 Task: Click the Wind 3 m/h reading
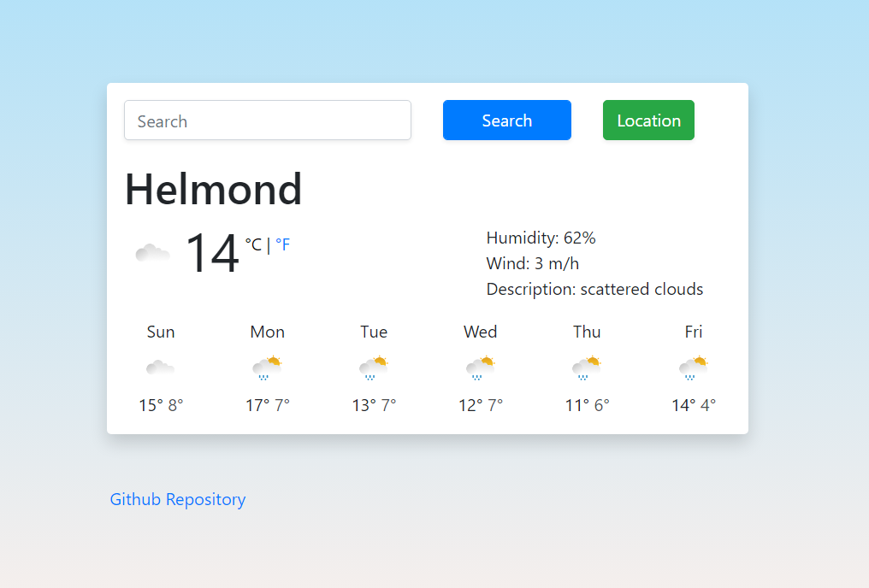click(x=532, y=263)
